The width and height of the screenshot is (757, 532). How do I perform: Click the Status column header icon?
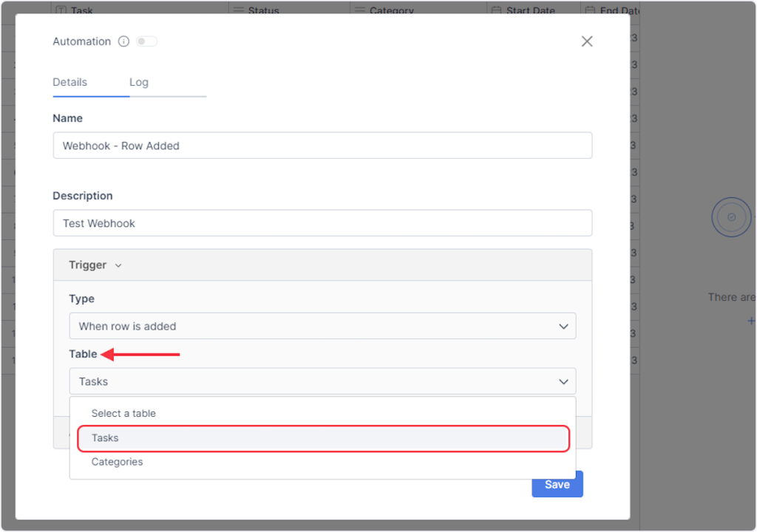[237, 11]
